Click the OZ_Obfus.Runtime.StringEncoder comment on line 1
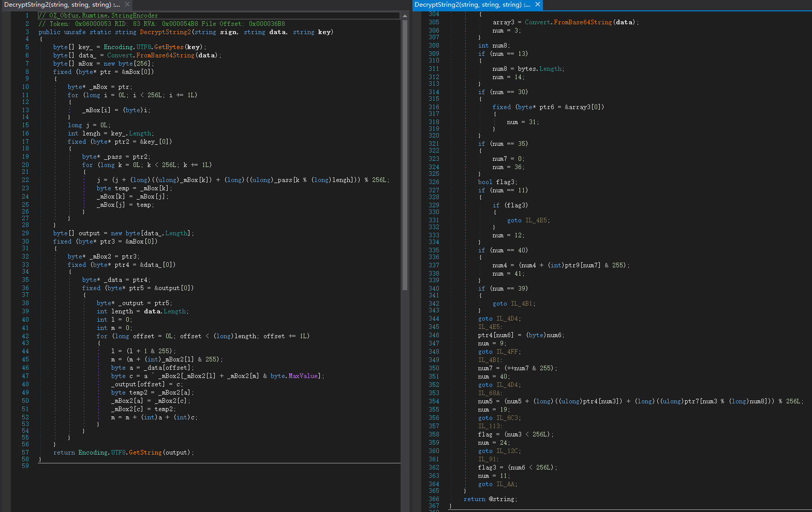Image resolution: width=812 pixels, height=512 pixels. [98, 16]
